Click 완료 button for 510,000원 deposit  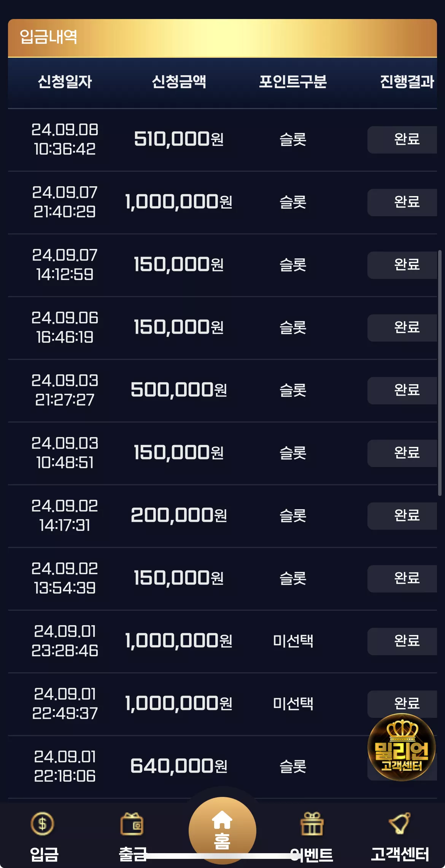pos(402,139)
